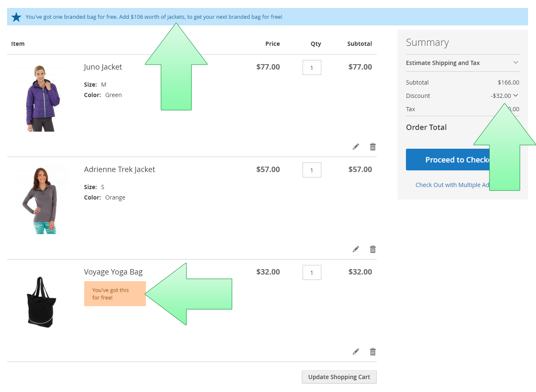536x392 pixels.
Task: Click the Tax label in Summary
Action: click(x=411, y=109)
